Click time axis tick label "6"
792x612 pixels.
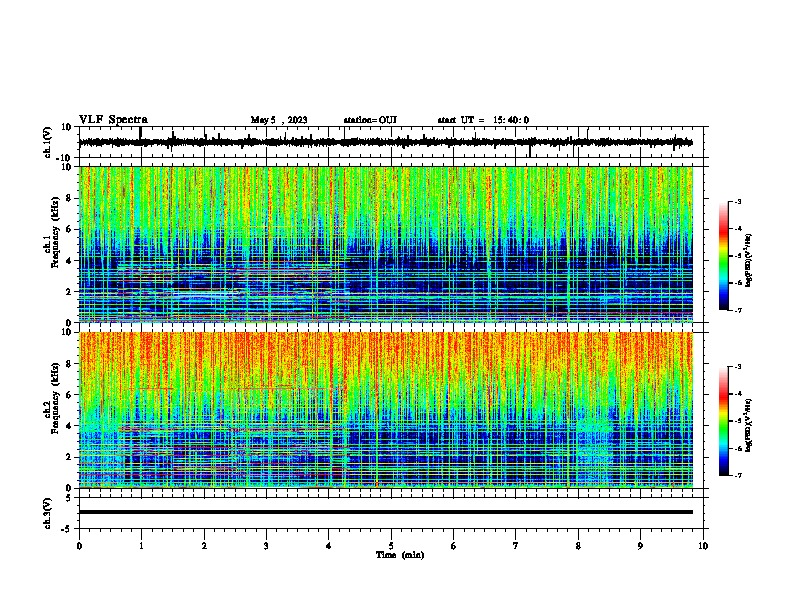click(x=454, y=546)
